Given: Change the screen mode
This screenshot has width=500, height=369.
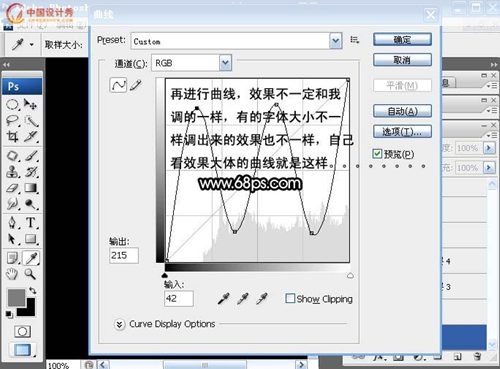Looking at the screenshot, I should point(22,350).
